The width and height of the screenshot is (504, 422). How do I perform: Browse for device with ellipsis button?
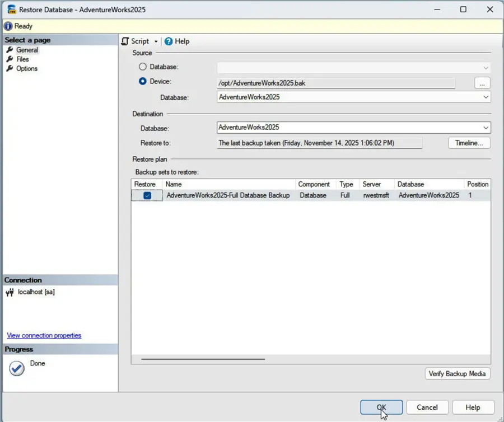coord(482,83)
